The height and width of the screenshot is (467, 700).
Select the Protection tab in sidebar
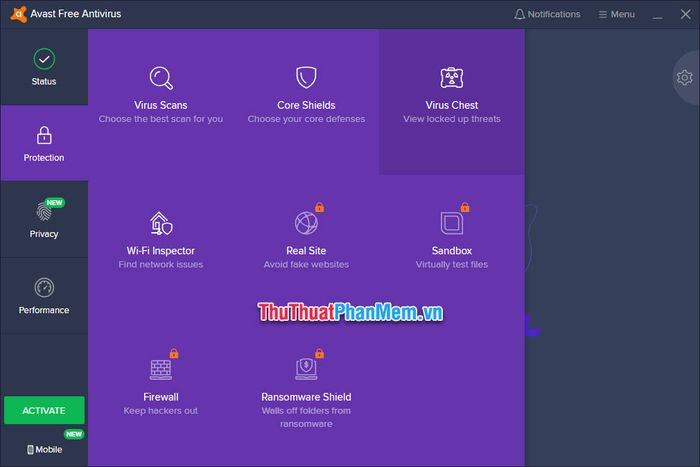point(44,143)
